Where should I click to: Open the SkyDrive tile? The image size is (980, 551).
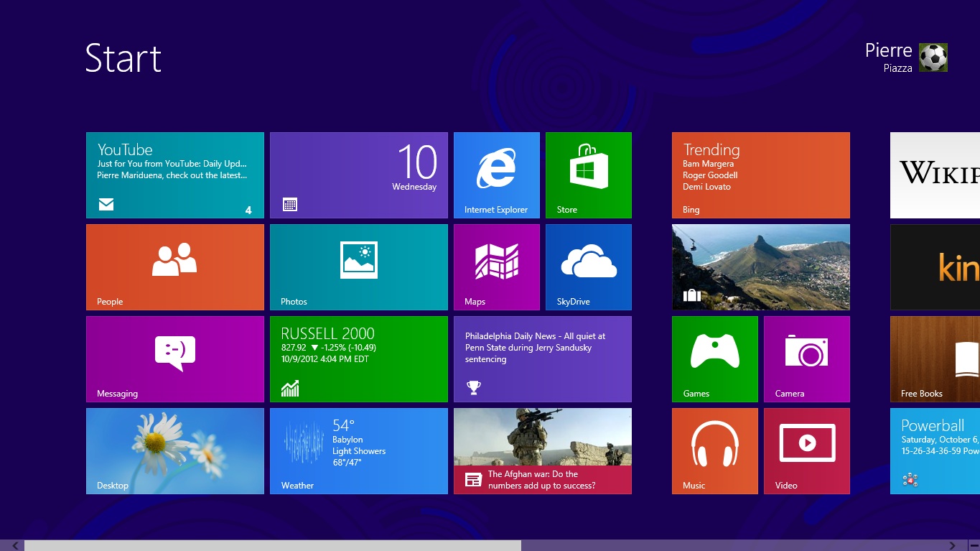tap(589, 267)
